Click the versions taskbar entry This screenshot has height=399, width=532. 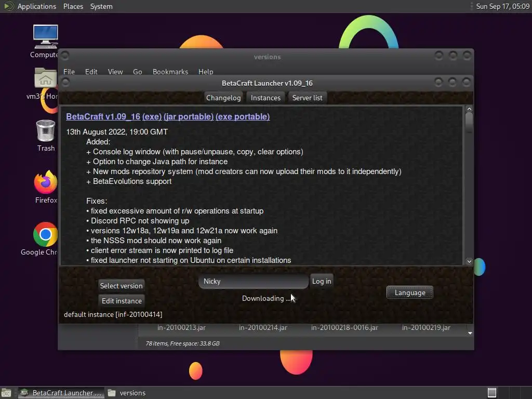coord(127,393)
